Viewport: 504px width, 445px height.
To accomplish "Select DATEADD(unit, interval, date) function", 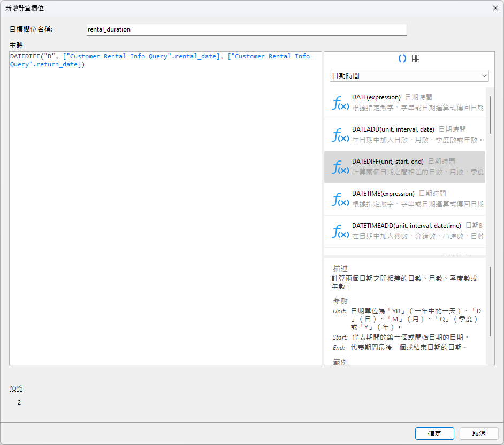I will (x=412, y=135).
